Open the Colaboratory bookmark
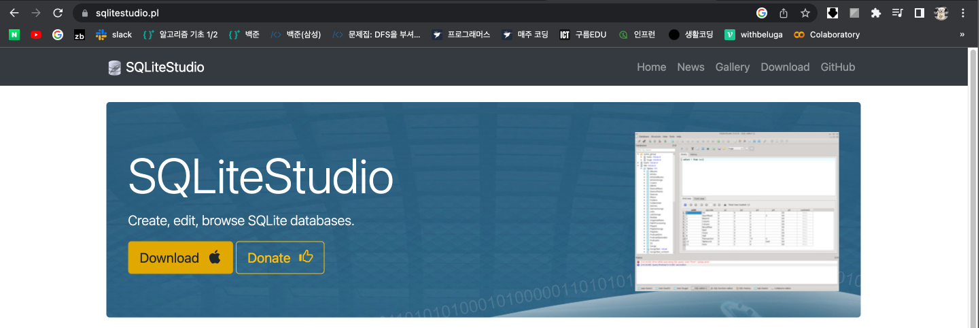980x328 pixels. [826, 35]
